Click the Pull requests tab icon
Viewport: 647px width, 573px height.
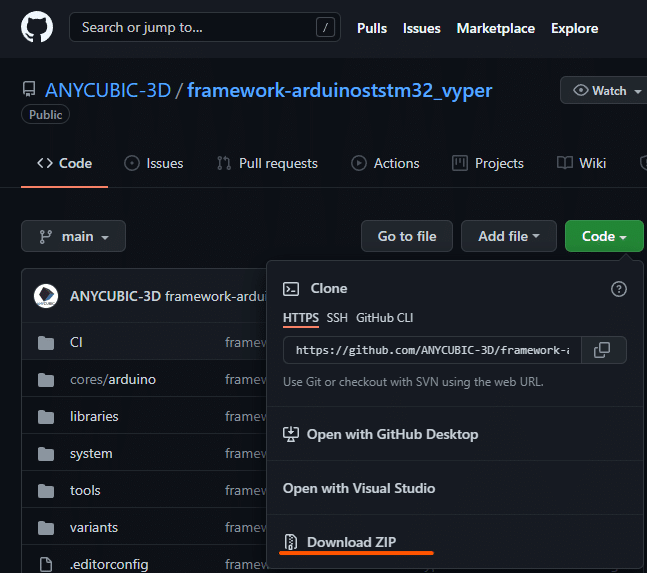[x=224, y=163]
